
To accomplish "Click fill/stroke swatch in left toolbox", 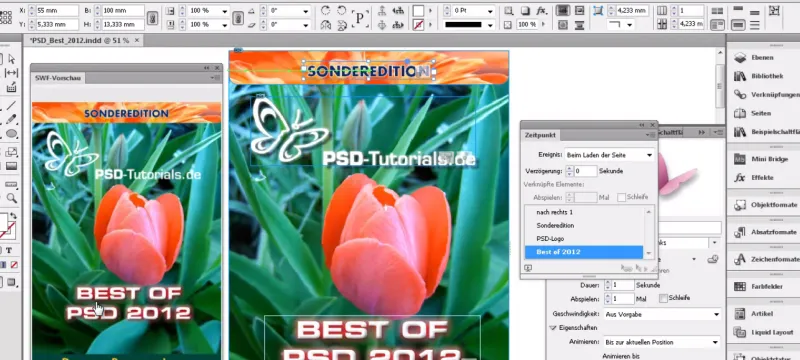I will coord(7,227).
